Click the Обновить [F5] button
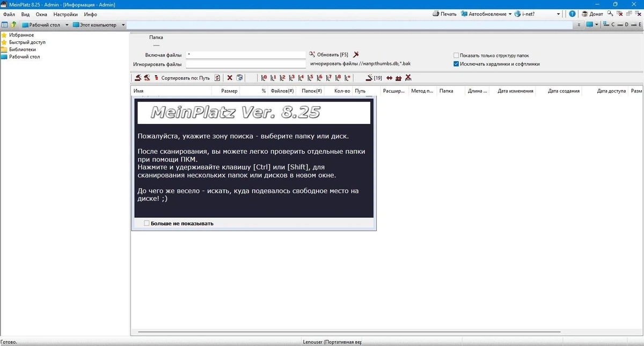 pyautogui.click(x=328, y=55)
